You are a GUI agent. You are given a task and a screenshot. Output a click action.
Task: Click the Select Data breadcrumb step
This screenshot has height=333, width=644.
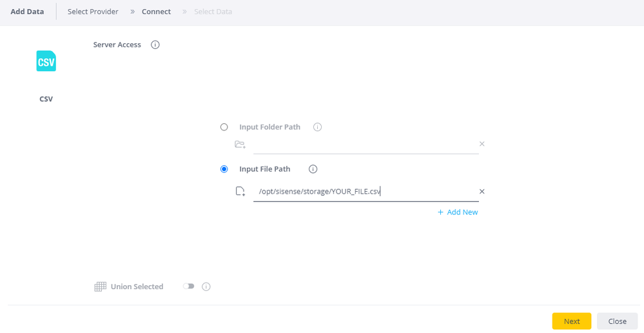coord(213,12)
